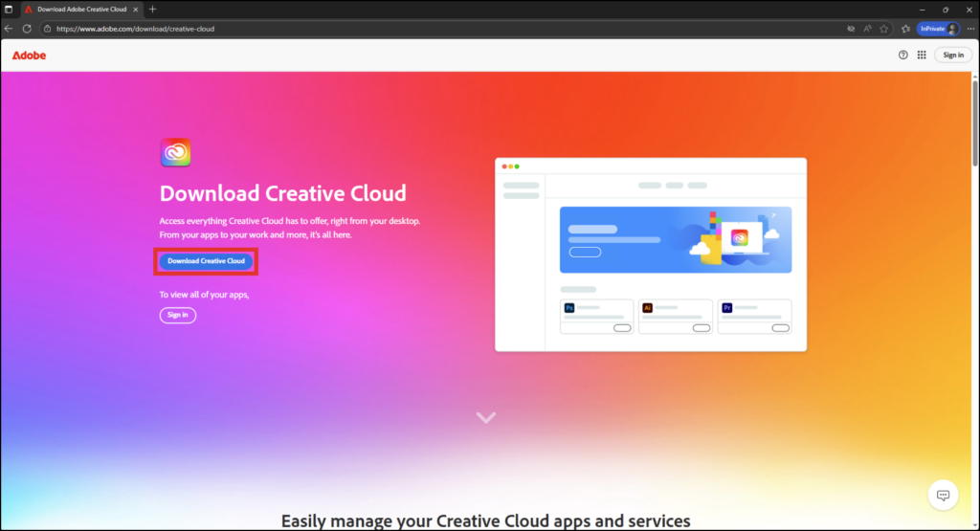Click the browser back arrow
The width and height of the screenshot is (980, 531).
9,29
